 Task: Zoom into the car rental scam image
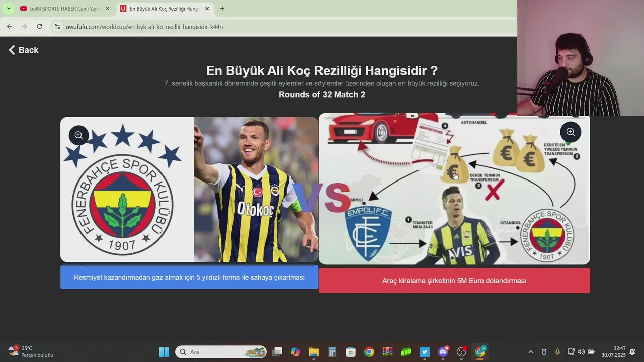coord(571,132)
